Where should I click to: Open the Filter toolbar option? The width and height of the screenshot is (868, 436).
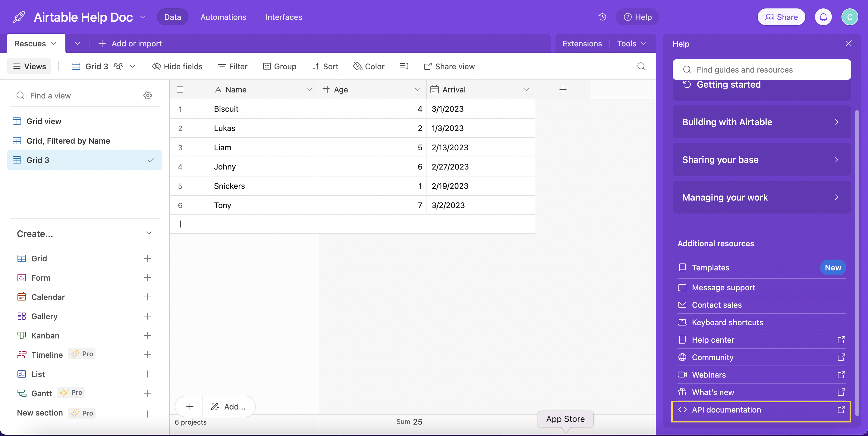(233, 66)
